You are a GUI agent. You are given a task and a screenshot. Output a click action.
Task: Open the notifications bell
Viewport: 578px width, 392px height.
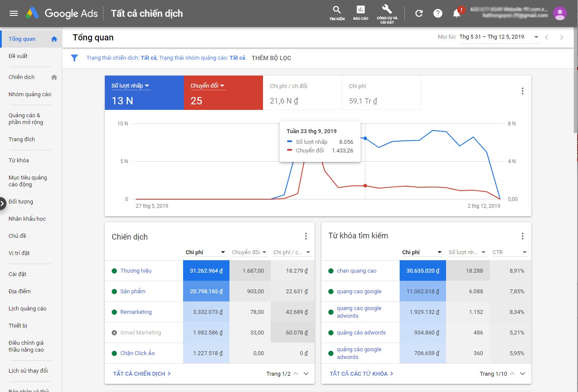click(456, 13)
